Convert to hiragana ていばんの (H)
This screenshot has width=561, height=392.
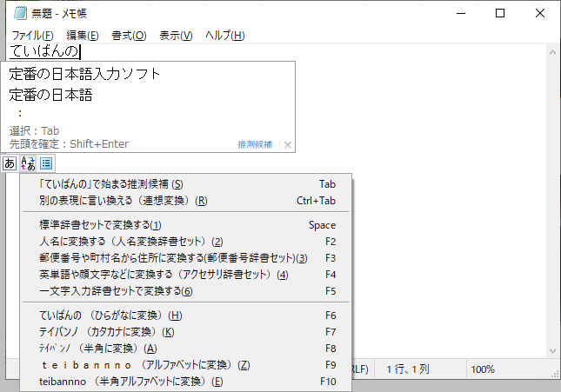coord(186,316)
